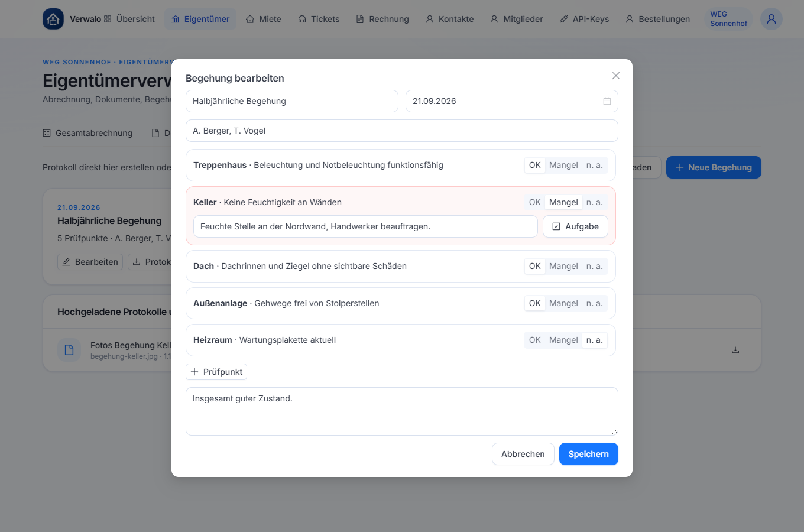Click the Halbjährliche Begehung title field

tap(292, 101)
